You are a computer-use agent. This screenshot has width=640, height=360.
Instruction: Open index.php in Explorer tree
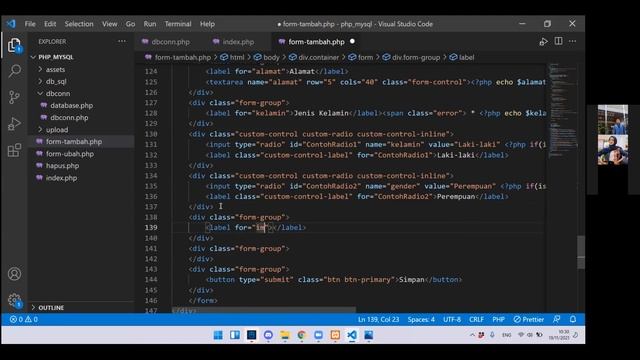(61, 178)
